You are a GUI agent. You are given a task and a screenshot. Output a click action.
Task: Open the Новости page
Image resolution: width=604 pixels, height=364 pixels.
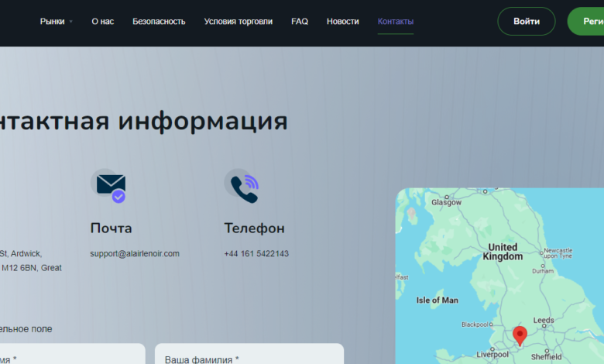tap(343, 22)
